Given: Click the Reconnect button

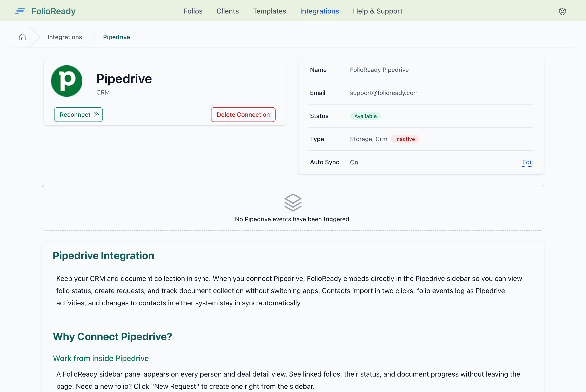Looking at the screenshot, I should 78,115.
